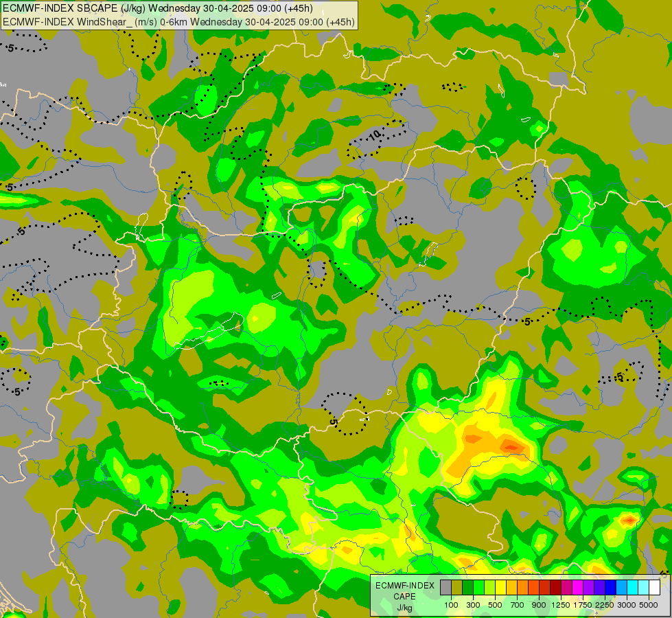
Task: Click the legend label '500'
Action: pos(495,605)
